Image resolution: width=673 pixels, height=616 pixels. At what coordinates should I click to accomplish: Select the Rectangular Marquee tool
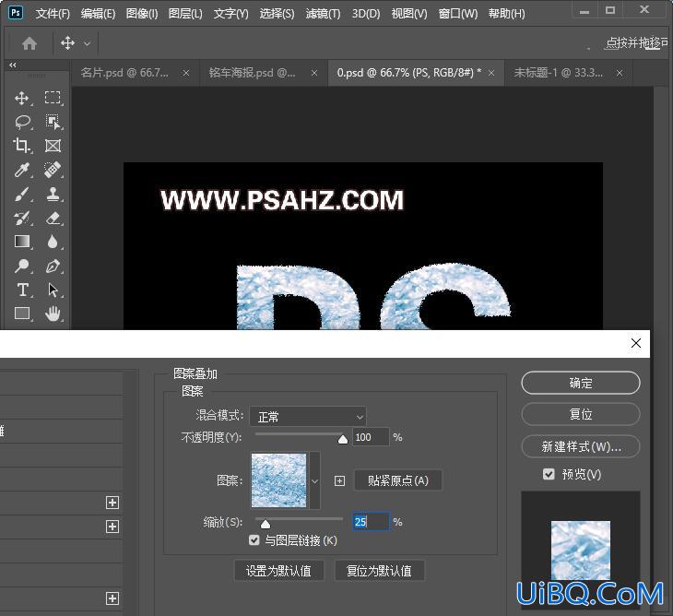pyautogui.click(x=53, y=99)
